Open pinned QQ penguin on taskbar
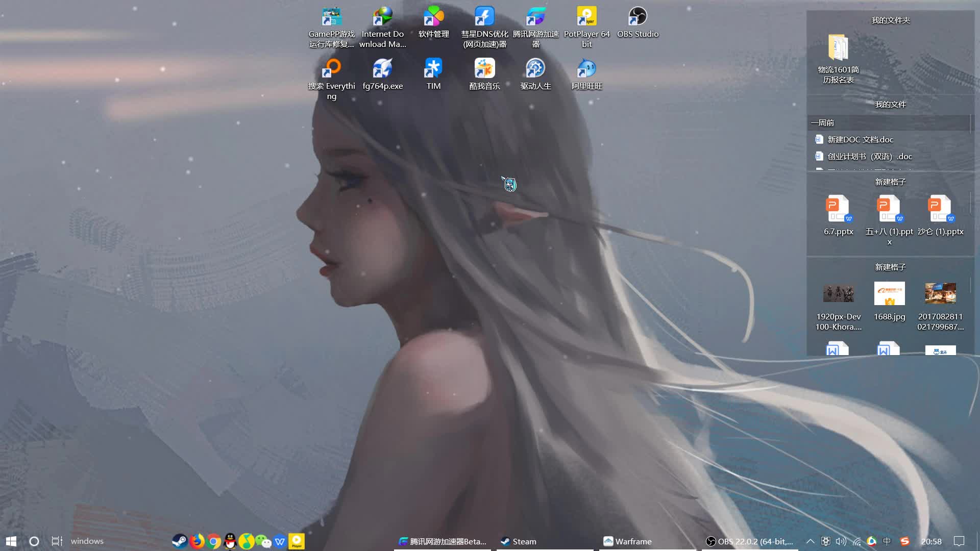The image size is (980, 551). tap(230, 541)
